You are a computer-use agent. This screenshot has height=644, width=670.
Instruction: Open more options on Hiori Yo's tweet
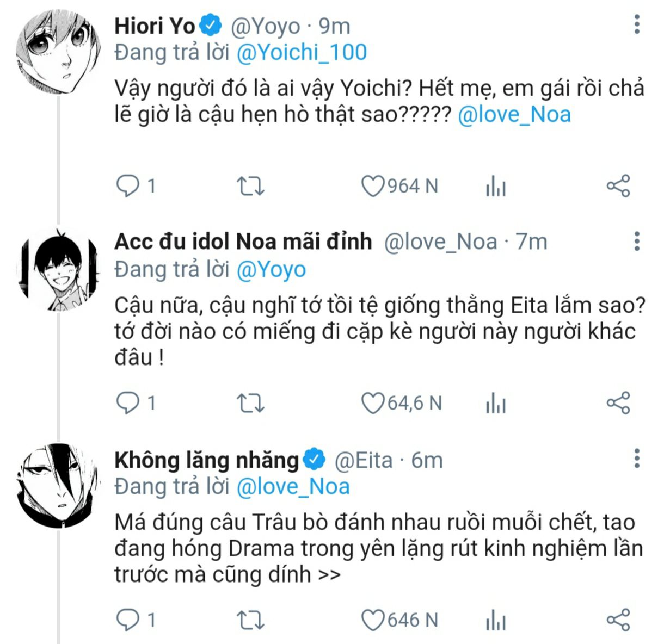[x=637, y=25]
